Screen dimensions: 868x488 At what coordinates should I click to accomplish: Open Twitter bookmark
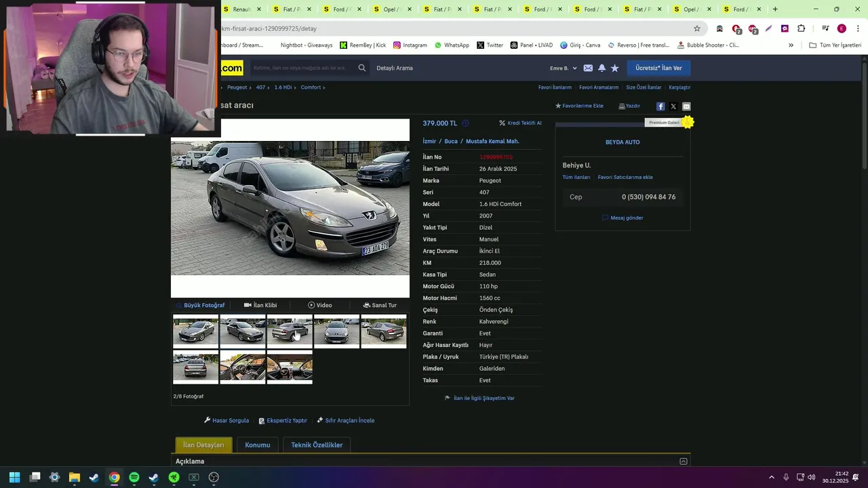(490, 45)
